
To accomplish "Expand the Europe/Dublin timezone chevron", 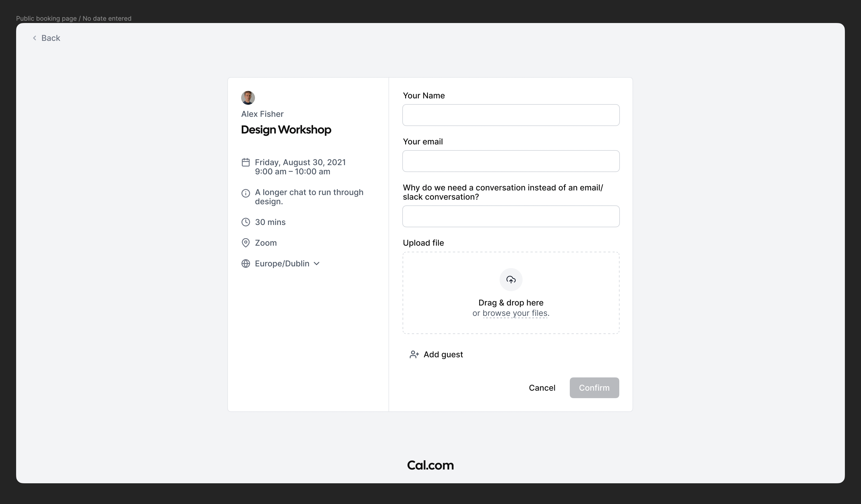I will 316,264.
